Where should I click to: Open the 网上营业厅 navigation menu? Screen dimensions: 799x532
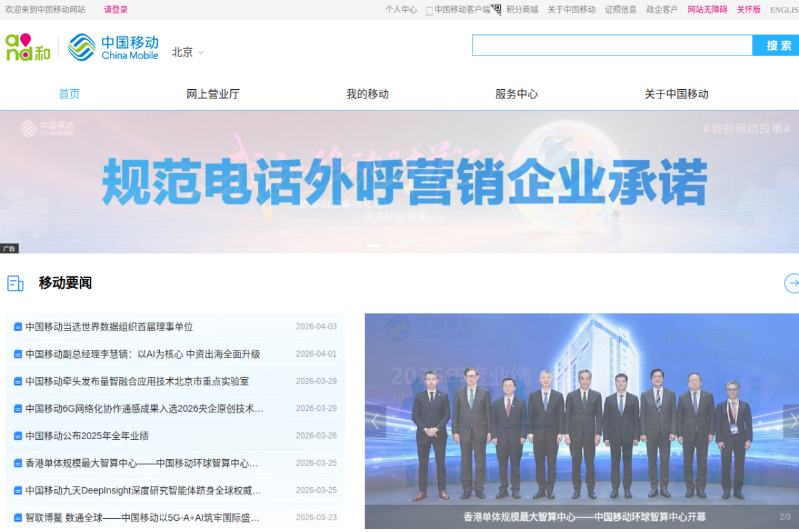pyautogui.click(x=213, y=94)
